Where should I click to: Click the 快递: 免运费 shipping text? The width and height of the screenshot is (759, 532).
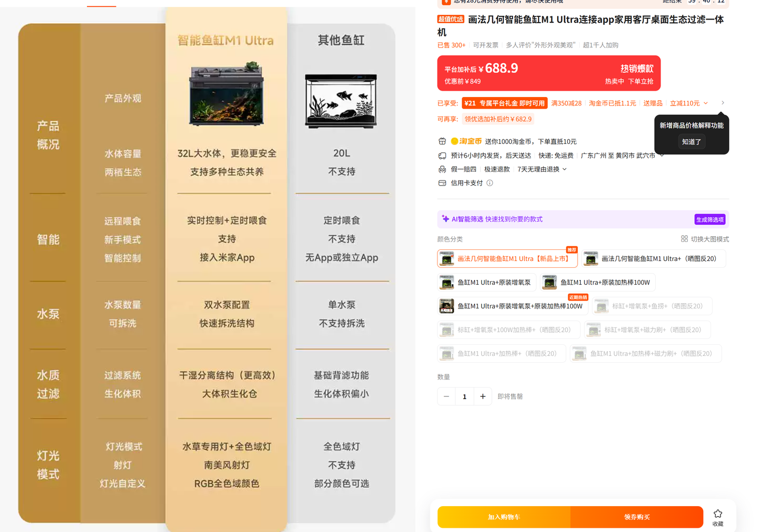[x=556, y=156]
